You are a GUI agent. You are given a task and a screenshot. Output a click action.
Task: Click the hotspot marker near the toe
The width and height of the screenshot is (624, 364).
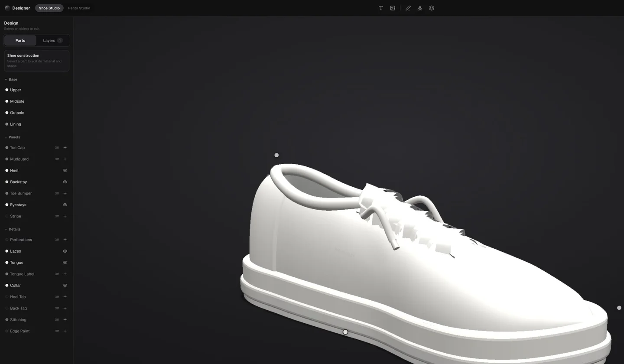point(619,308)
